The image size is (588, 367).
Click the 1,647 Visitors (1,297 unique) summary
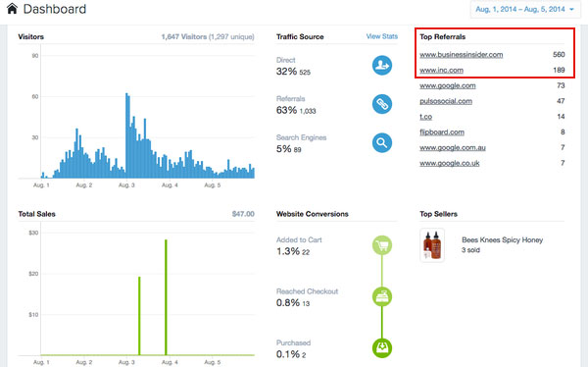208,37
